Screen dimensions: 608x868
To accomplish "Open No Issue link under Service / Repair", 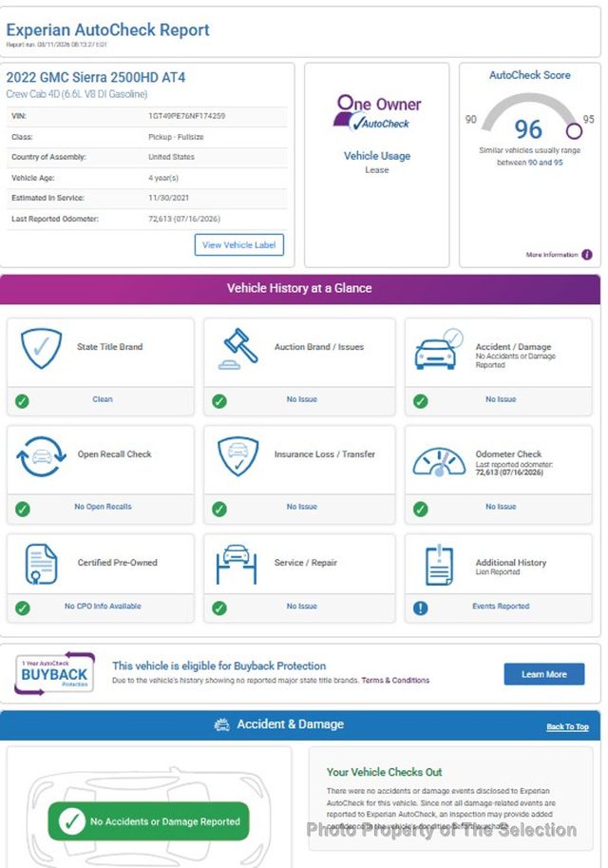I will pos(301,607).
